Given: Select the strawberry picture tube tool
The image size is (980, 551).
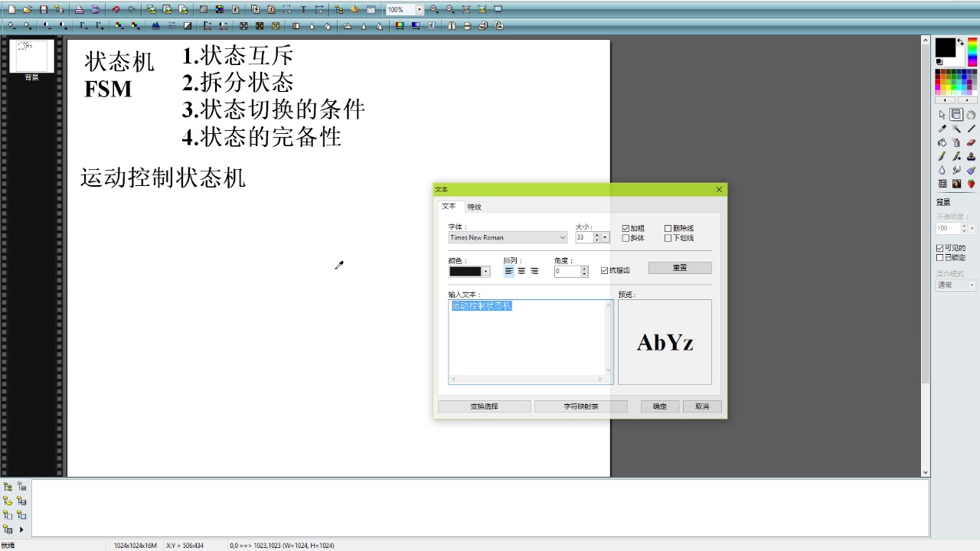Looking at the screenshot, I should point(971,184).
